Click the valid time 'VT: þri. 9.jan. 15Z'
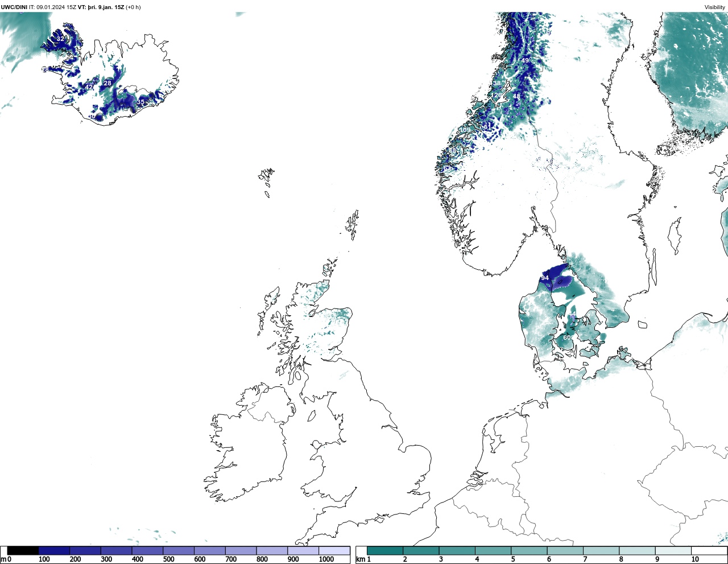The width and height of the screenshot is (728, 564). [101, 7]
